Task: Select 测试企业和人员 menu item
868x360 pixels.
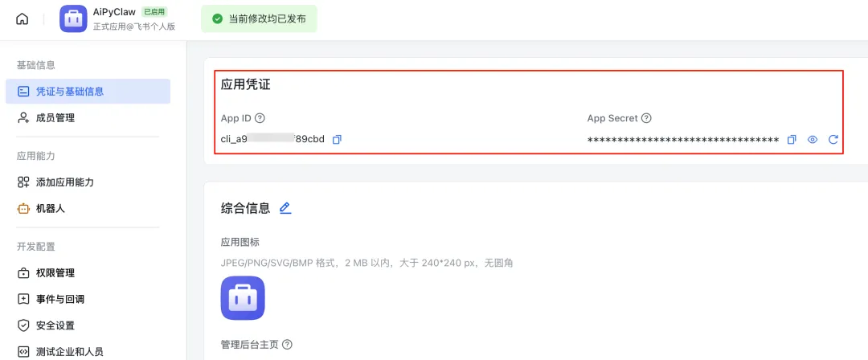Action: [69, 352]
